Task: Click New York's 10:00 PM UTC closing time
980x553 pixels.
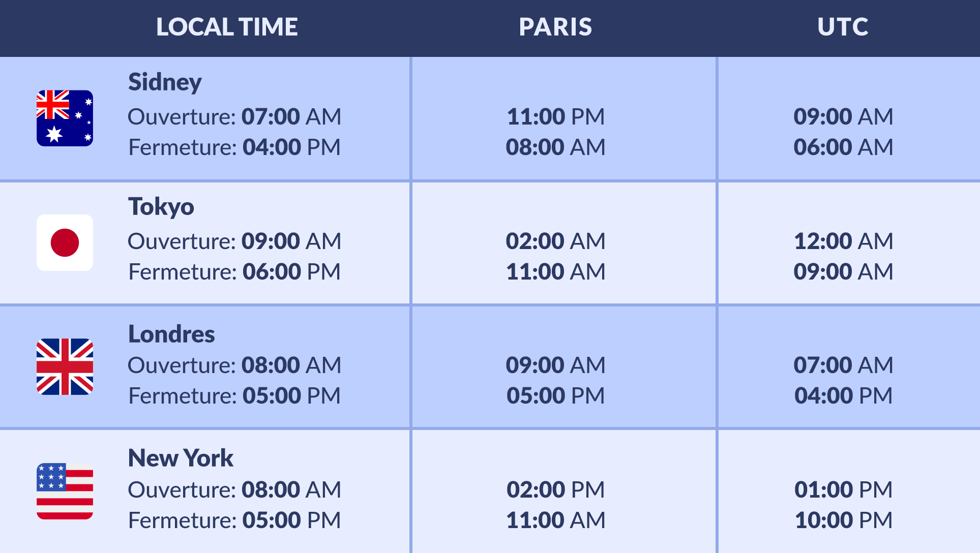Action: [843, 520]
